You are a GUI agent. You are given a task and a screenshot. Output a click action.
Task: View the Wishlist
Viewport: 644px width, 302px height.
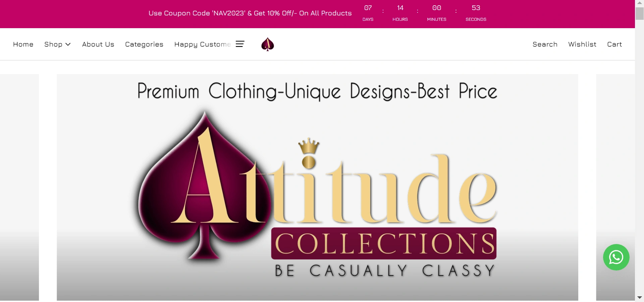[582, 44]
